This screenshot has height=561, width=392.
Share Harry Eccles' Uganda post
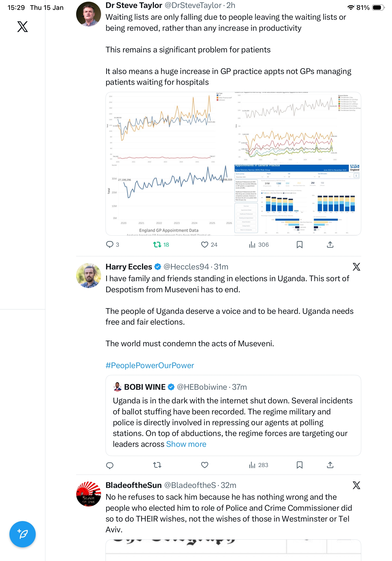330,465
